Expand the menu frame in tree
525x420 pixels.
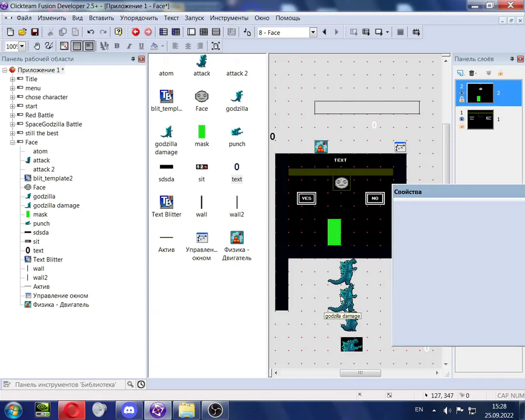click(12, 88)
